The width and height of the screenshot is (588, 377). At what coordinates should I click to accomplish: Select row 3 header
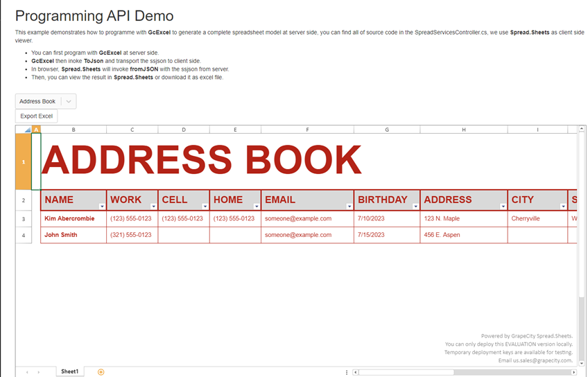click(24, 219)
